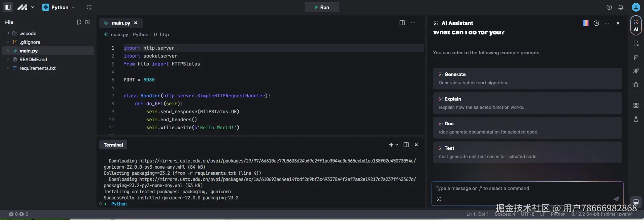Select main.py in the file tree
Viewport: 644px width, 220px height.
tap(48, 51)
